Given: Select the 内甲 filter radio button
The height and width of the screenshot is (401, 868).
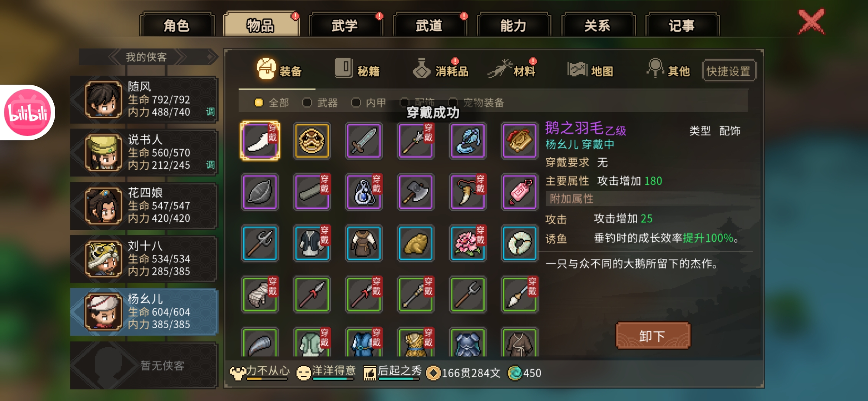Looking at the screenshot, I should pos(356,102).
